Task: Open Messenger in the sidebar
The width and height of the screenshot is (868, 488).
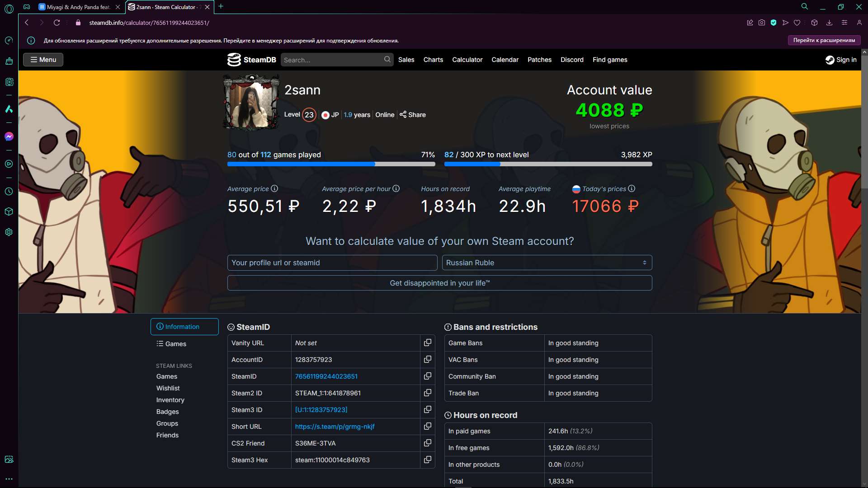Action: [x=9, y=136]
